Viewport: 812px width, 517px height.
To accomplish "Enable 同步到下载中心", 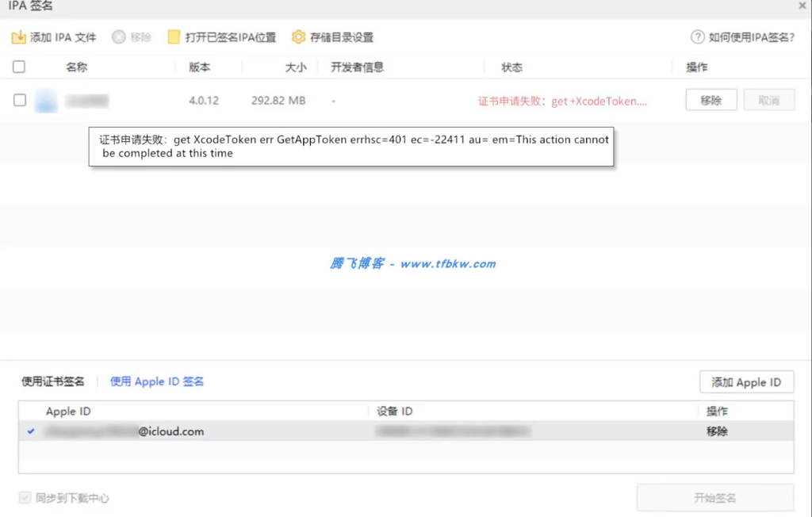I will pyautogui.click(x=26, y=499).
